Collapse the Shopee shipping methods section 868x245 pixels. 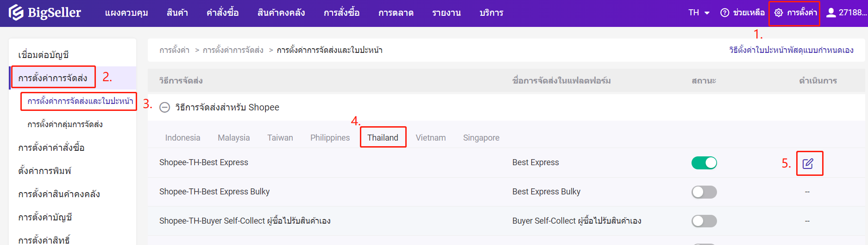pos(164,108)
